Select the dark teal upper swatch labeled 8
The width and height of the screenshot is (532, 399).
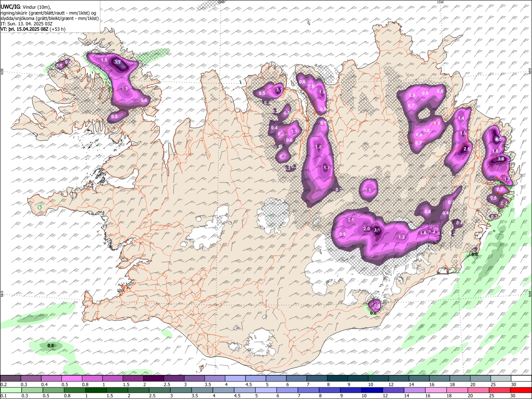pyautogui.click(x=337, y=378)
